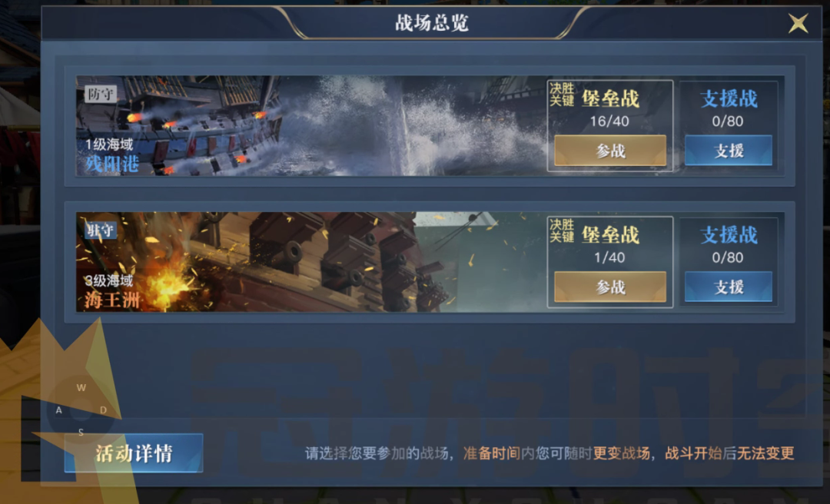Click 参战 for the 海王洲 fortress battle

(610, 287)
